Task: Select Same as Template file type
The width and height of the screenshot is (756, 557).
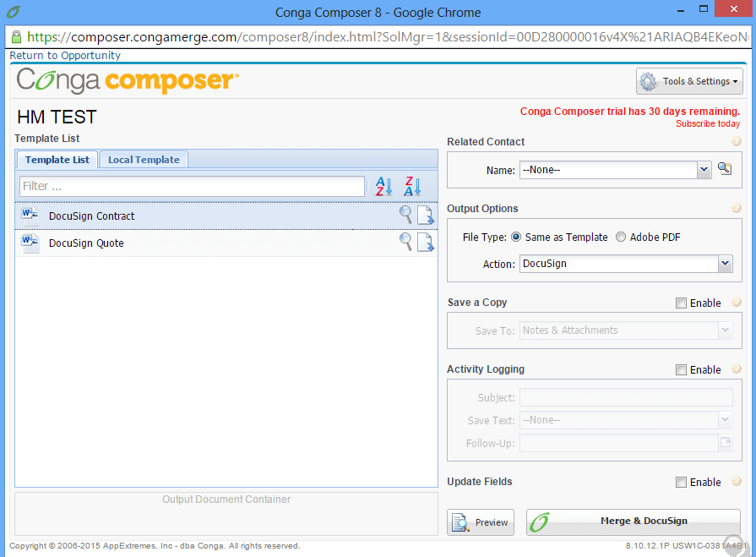Action: point(516,237)
